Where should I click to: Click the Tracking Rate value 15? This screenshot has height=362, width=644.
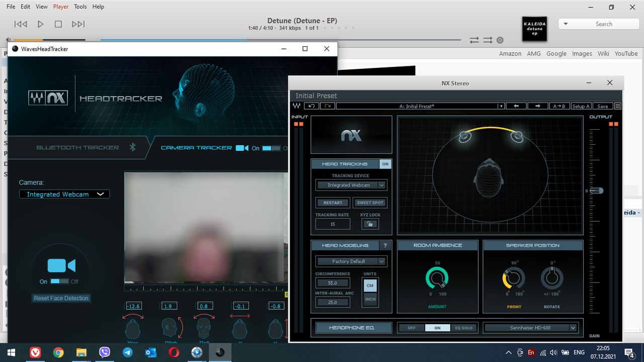tap(333, 224)
